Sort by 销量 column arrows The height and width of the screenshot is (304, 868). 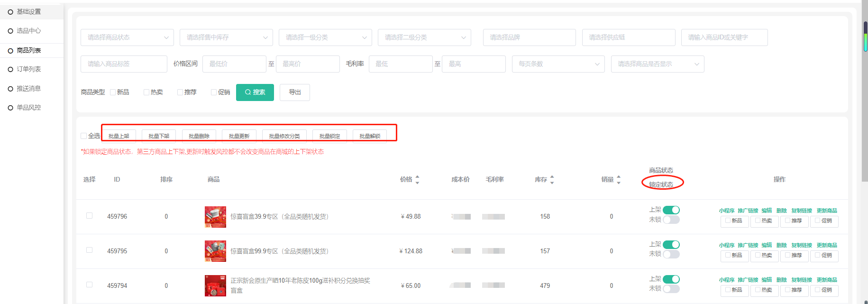click(x=619, y=180)
